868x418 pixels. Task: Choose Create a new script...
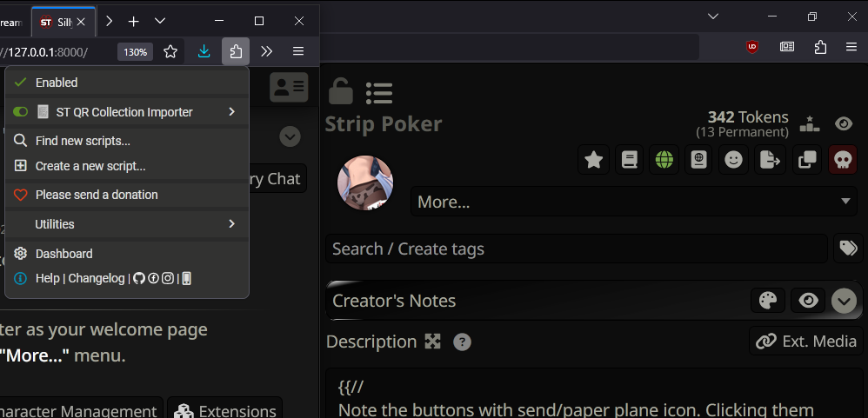pos(127,166)
